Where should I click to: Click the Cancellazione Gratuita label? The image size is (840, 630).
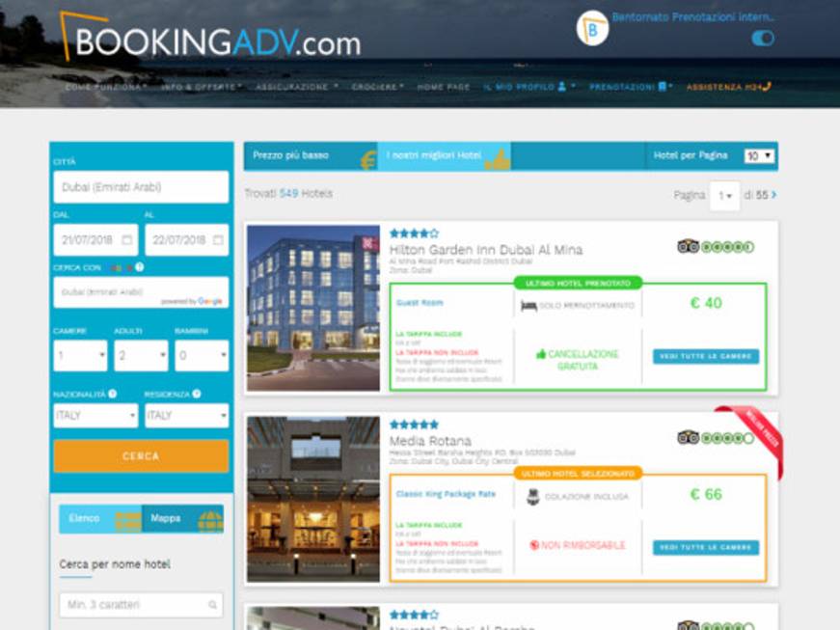click(578, 360)
